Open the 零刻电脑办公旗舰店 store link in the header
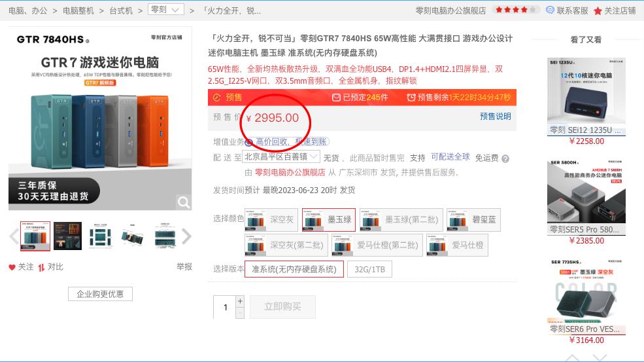 point(450,10)
